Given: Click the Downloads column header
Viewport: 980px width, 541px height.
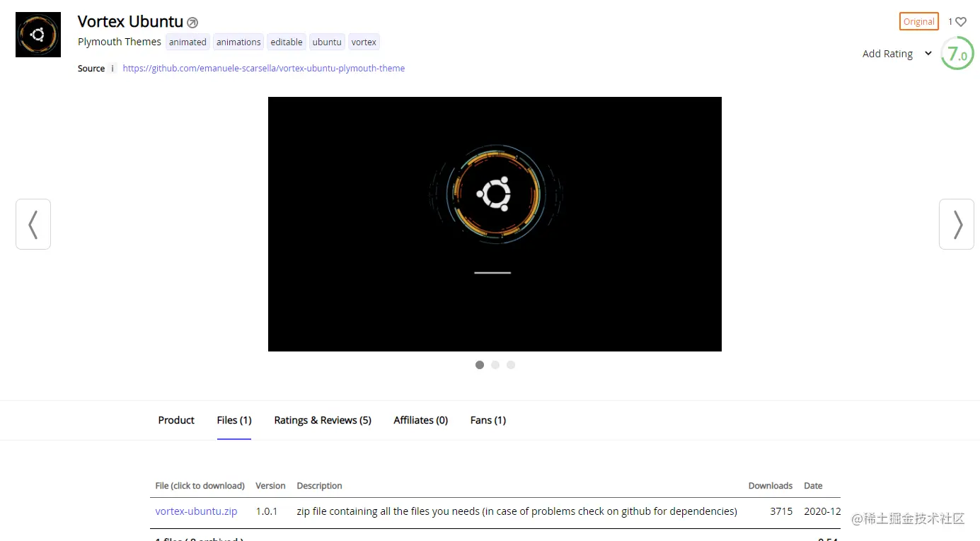Looking at the screenshot, I should pyautogui.click(x=771, y=486).
